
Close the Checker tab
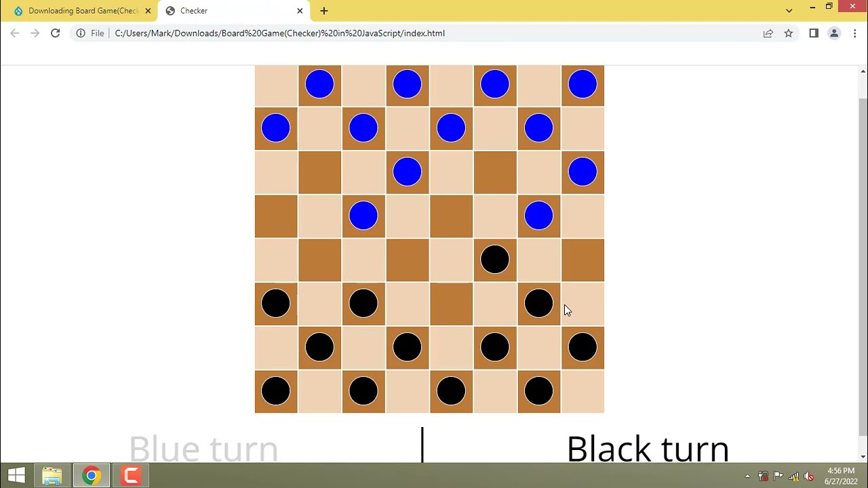pos(300,11)
